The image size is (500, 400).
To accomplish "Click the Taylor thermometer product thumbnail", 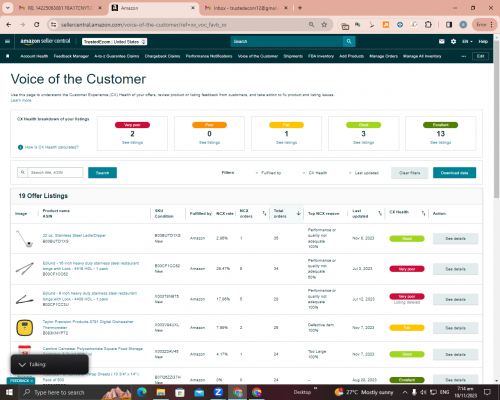I will click(x=25, y=328).
